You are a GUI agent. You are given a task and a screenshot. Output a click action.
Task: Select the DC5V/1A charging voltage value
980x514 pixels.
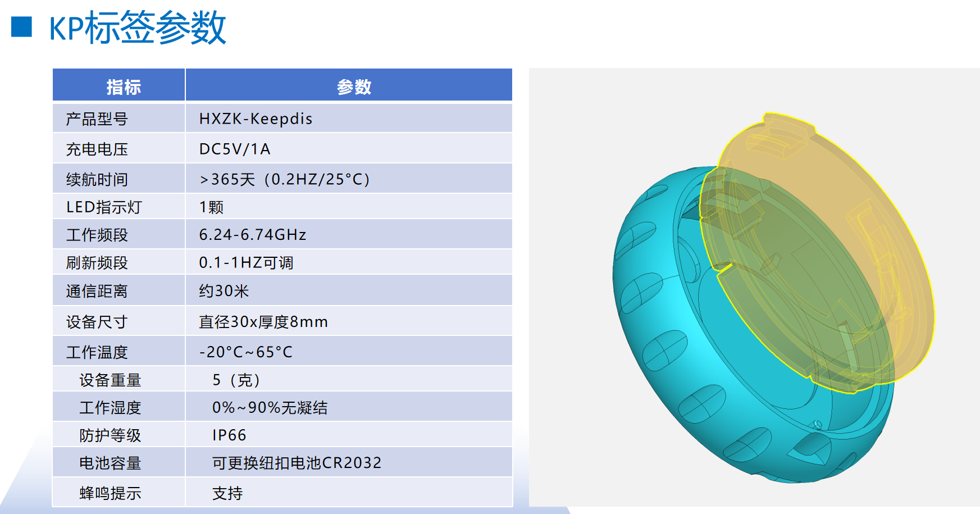pos(235,149)
